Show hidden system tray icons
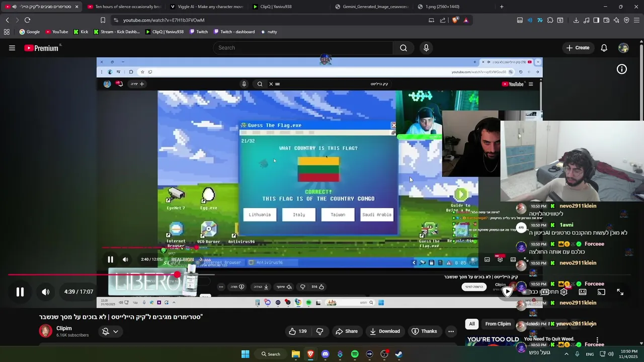This screenshot has width=644, height=362. coord(566,354)
